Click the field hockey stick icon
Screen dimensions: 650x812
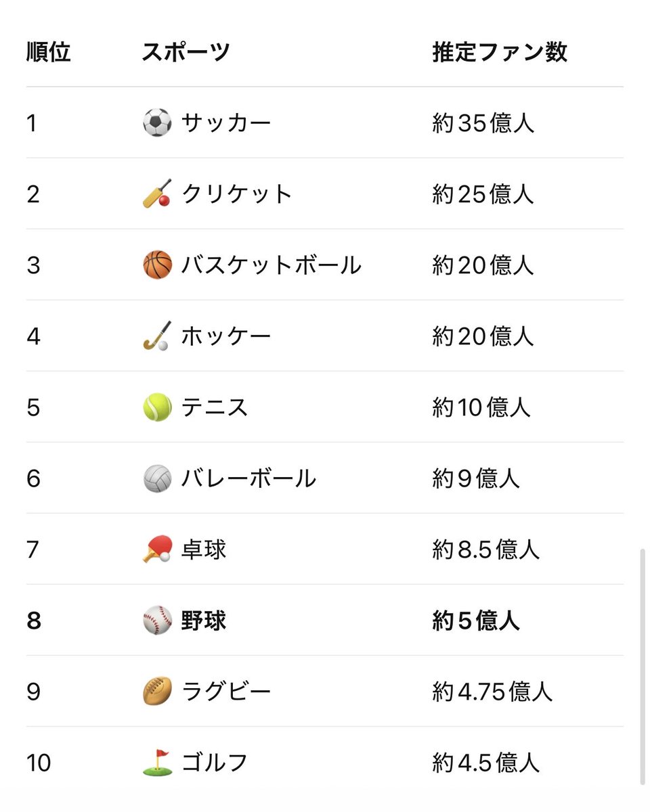pos(157,336)
